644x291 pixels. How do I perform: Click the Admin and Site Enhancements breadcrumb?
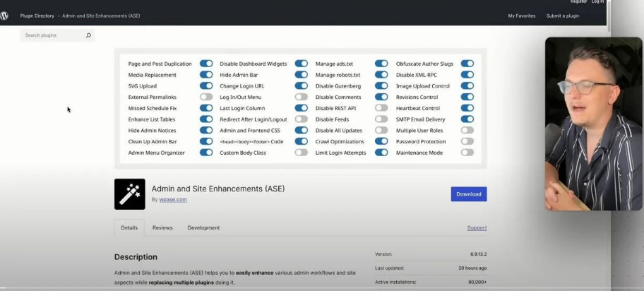101,16
